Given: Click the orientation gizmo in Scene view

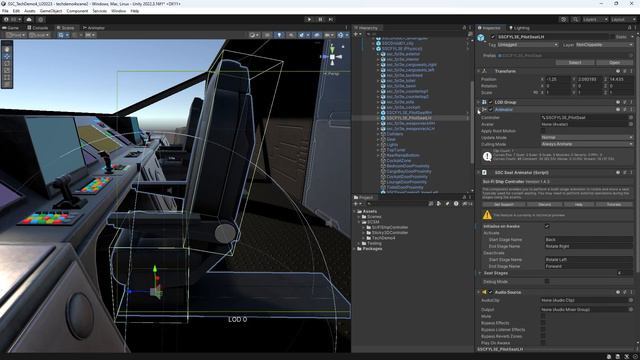Looking at the screenshot, I should (x=332, y=57).
